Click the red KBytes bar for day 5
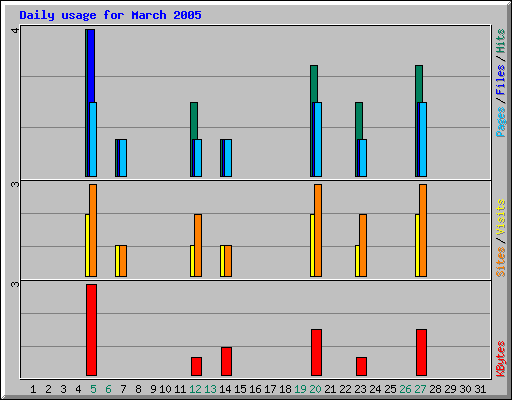 (x=91, y=330)
